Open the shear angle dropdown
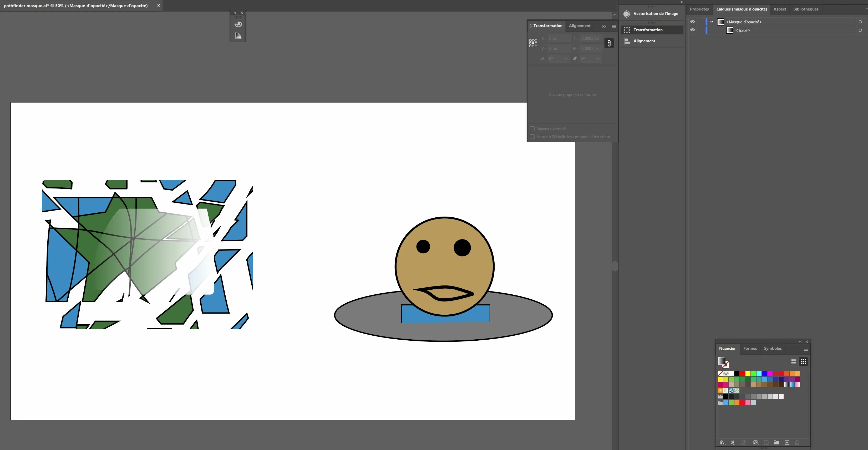Viewport: 868px width, 450px height. point(598,59)
